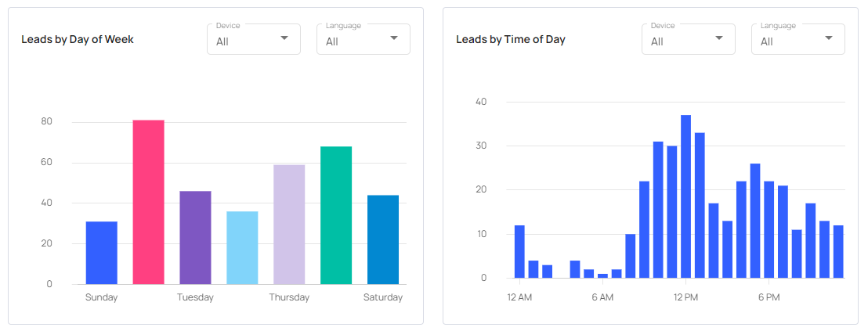Click the 12 AM bar in time chart
Screen dimensions: 868x331
pyautogui.click(x=519, y=252)
